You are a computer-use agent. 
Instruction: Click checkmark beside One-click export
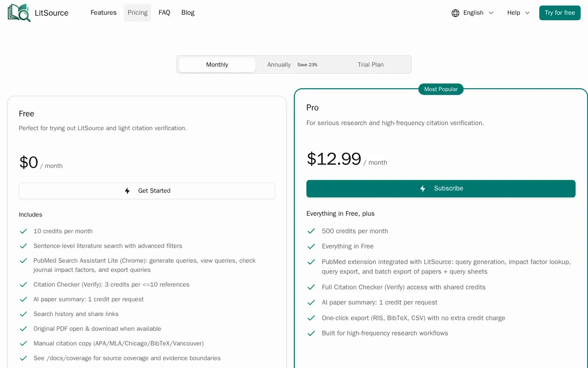pyautogui.click(x=311, y=318)
